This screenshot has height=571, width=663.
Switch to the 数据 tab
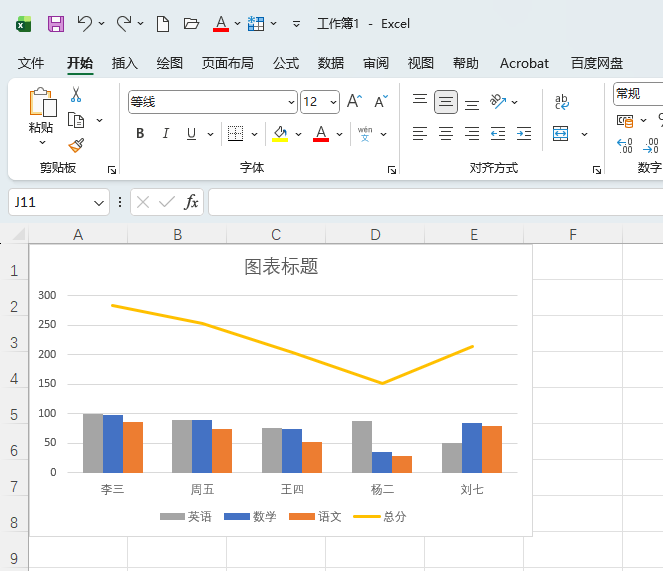point(331,63)
